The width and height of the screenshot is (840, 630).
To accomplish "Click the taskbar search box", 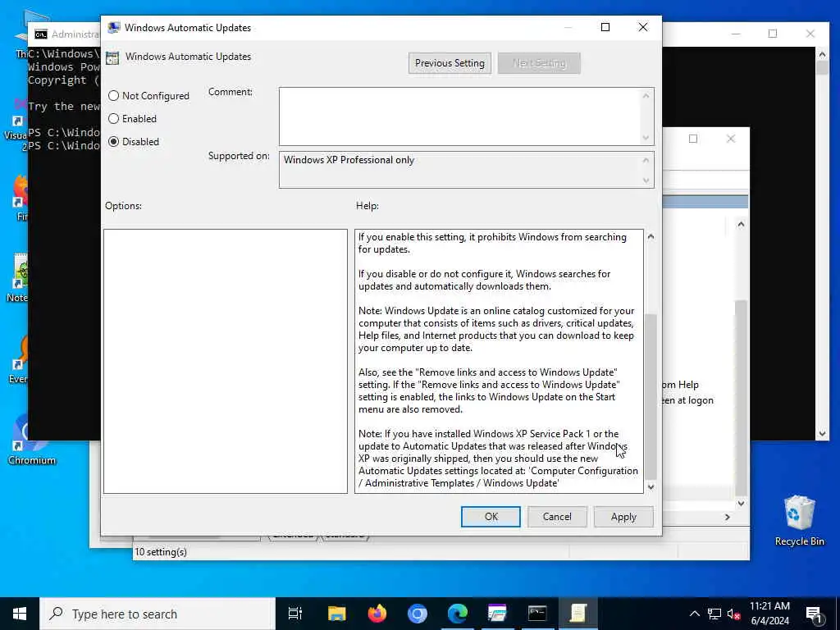I will (x=157, y=614).
